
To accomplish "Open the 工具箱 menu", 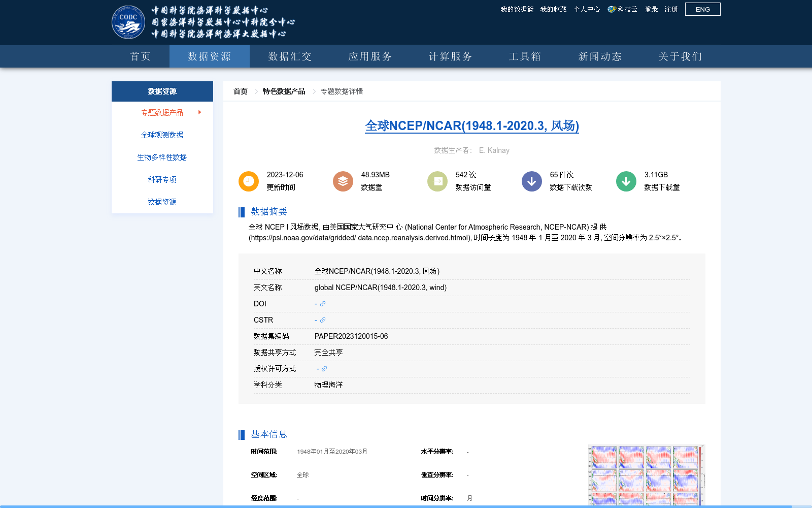I will (x=525, y=56).
